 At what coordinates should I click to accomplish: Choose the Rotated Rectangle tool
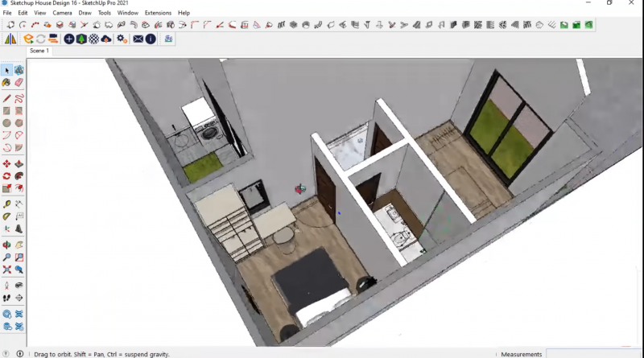pos(19,111)
